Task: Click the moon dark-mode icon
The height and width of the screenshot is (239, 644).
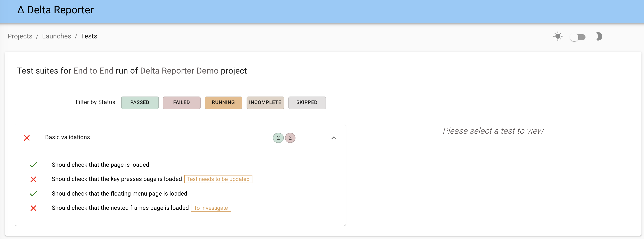Action: coord(599,37)
